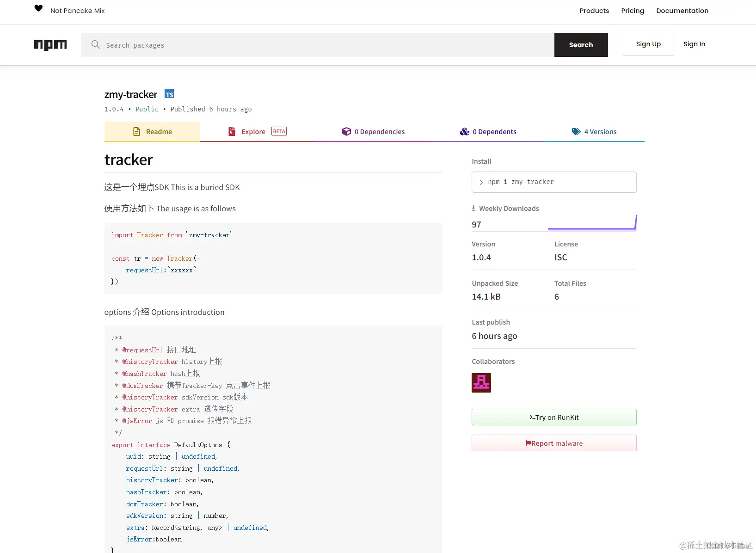Click the red Explore file icon

[232, 132]
